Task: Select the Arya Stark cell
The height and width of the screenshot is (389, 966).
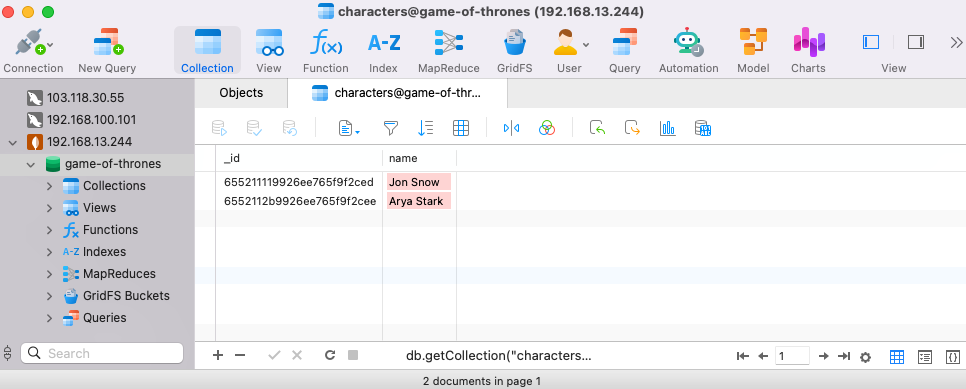Action: [x=419, y=201]
